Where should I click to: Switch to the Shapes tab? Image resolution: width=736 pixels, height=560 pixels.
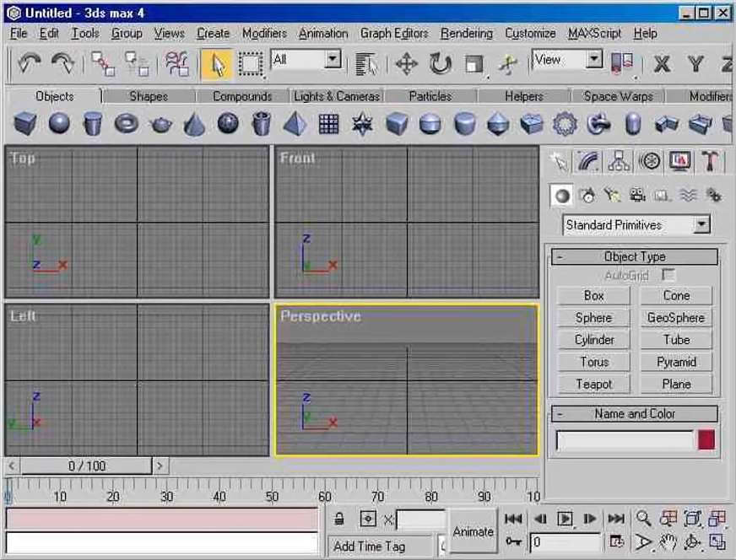tap(149, 96)
